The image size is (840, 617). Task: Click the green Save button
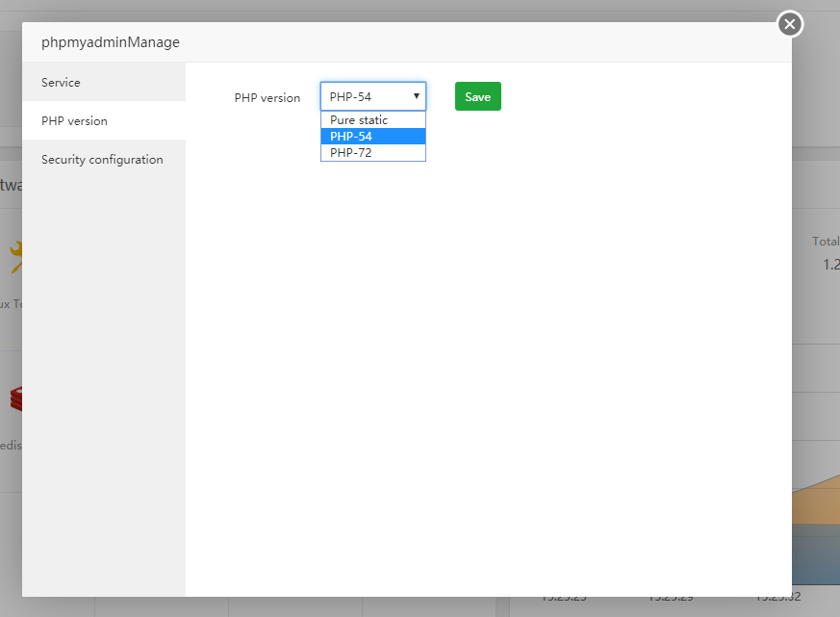point(478,96)
